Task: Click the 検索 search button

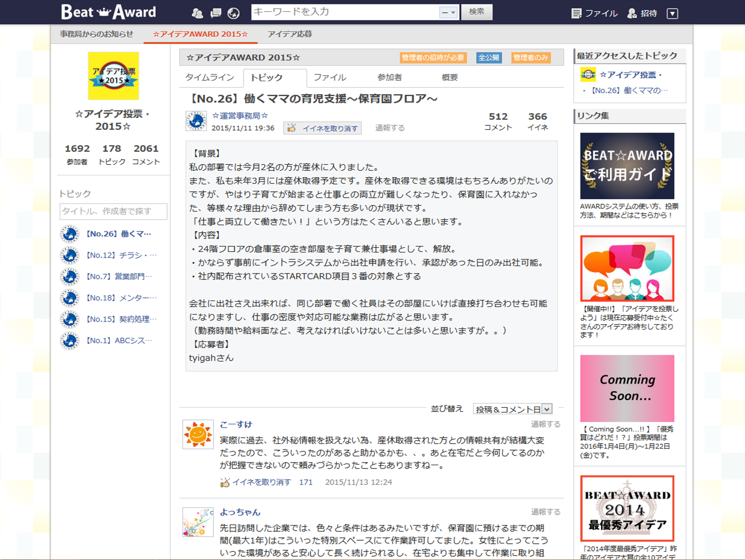Action: pyautogui.click(x=477, y=12)
